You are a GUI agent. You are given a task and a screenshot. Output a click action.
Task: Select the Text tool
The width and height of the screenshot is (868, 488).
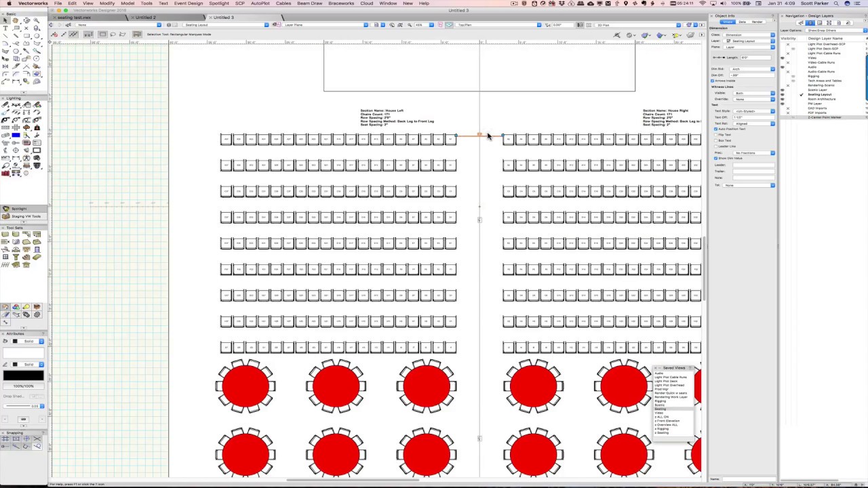point(5,28)
